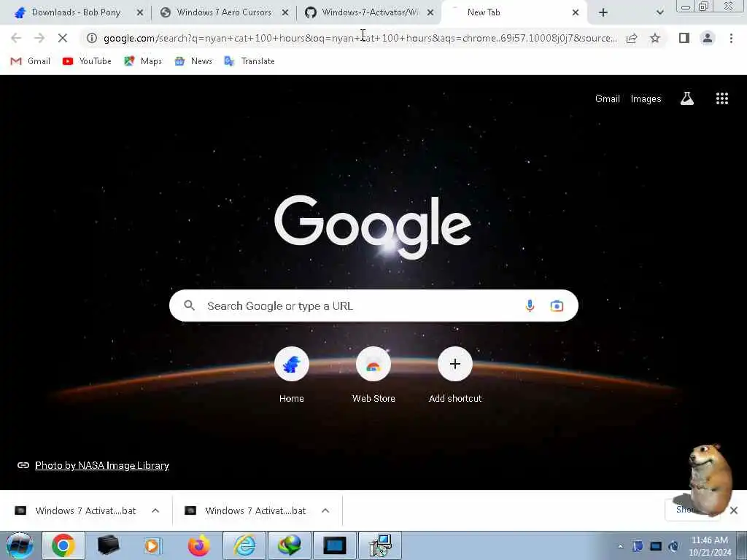Start voice search with the microphone
This screenshot has height=560, width=747.
pos(530,306)
